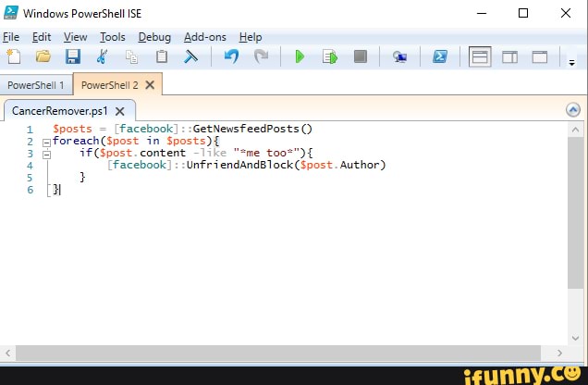
Task: Collapse the if block on line 3
Action: 46,155
